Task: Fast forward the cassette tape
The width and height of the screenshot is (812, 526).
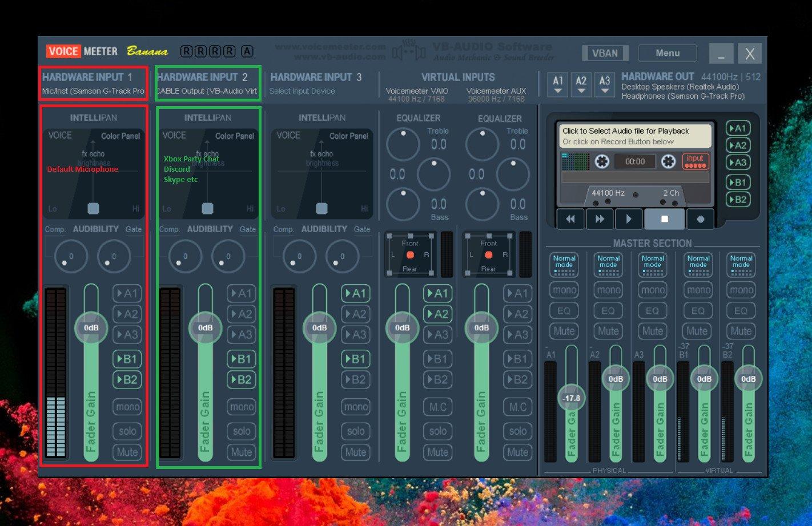Action: coord(600,219)
